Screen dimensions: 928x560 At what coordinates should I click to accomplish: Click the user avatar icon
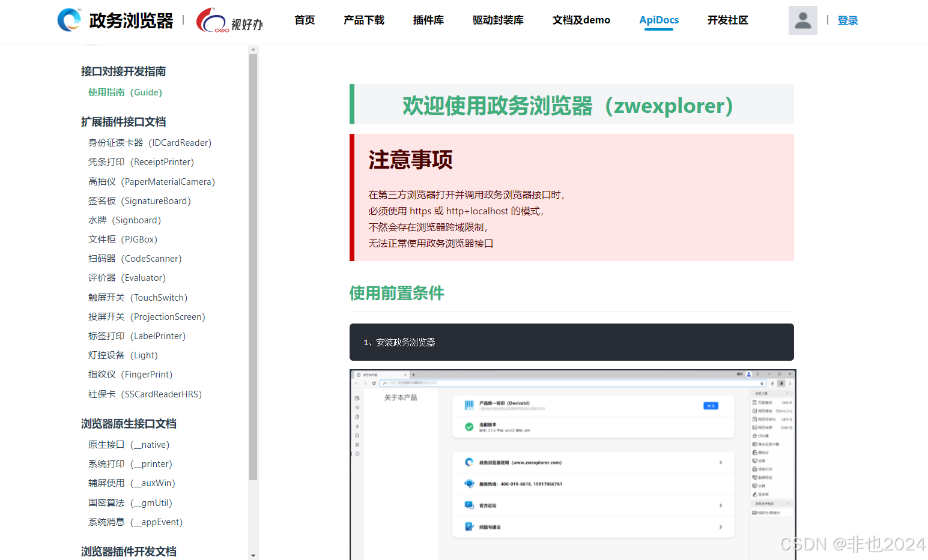click(x=802, y=20)
